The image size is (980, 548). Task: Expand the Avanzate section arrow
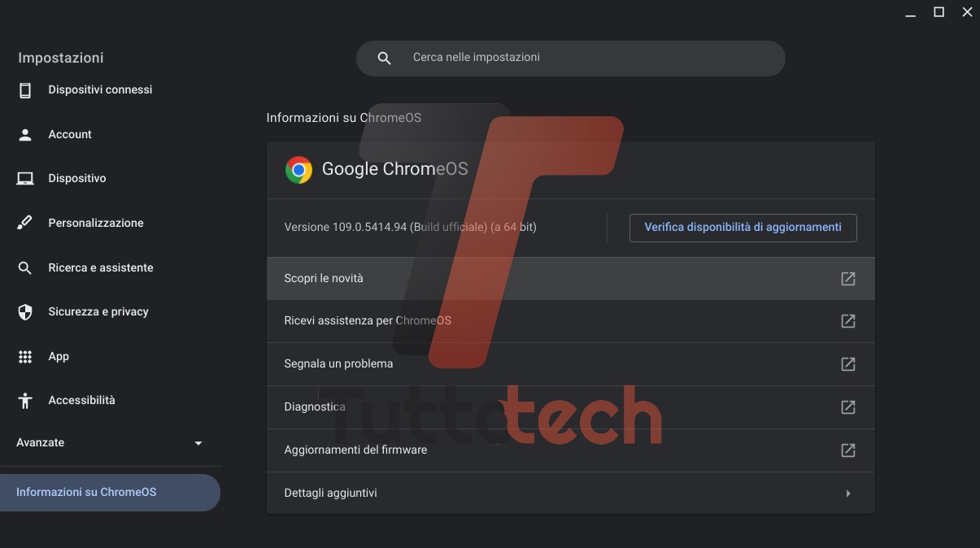[198, 443]
